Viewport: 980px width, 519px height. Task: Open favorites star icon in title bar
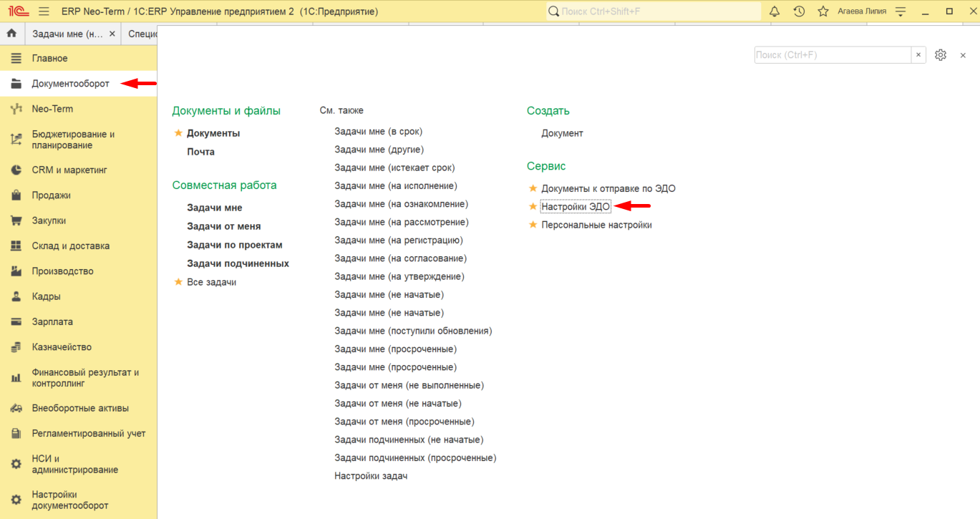(823, 11)
